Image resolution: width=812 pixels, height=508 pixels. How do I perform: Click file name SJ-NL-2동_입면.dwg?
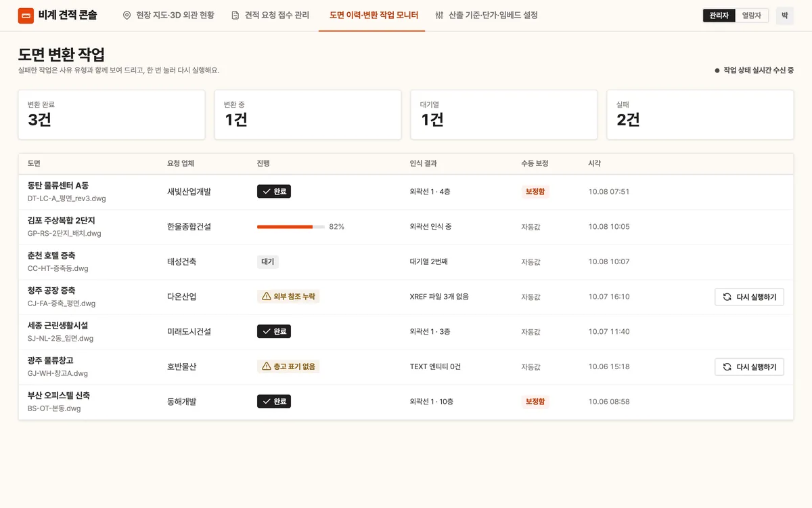(x=60, y=339)
